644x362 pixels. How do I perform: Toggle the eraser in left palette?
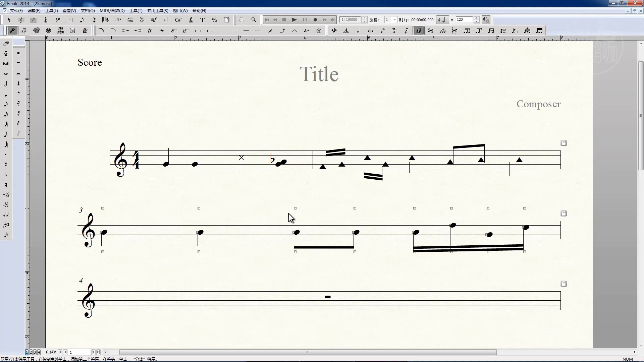(x=6, y=43)
